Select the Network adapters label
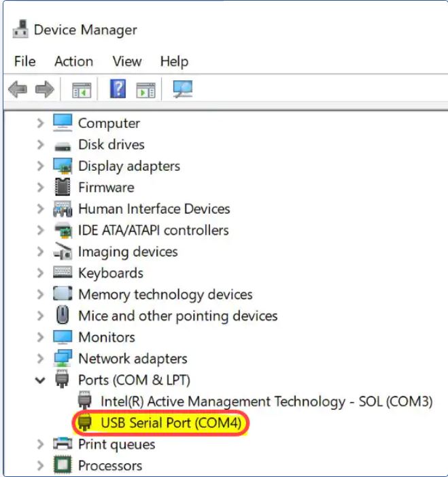 pos(133,359)
